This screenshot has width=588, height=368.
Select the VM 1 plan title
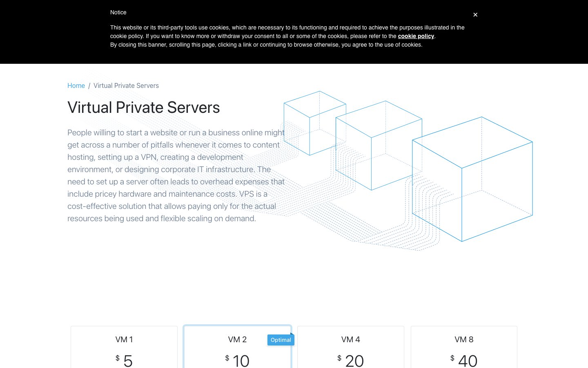[x=124, y=339]
